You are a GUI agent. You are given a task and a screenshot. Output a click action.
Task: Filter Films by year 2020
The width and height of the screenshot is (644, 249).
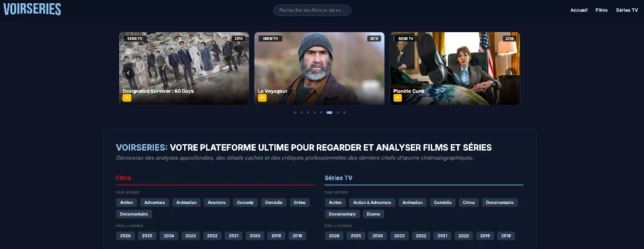(255, 236)
